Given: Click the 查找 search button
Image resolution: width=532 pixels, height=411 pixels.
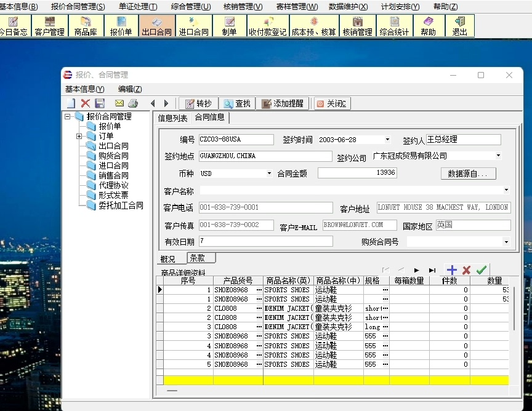Looking at the screenshot, I should (237, 103).
